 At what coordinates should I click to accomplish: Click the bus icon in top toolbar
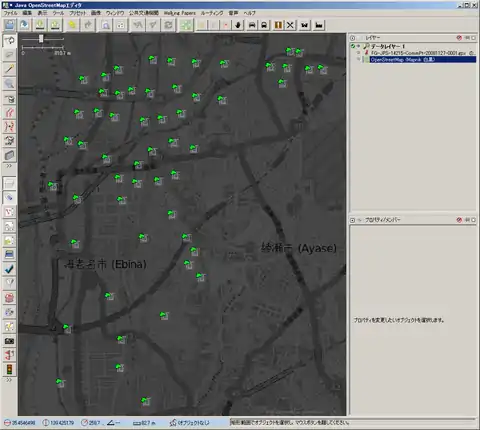pyautogui.click(x=264, y=25)
